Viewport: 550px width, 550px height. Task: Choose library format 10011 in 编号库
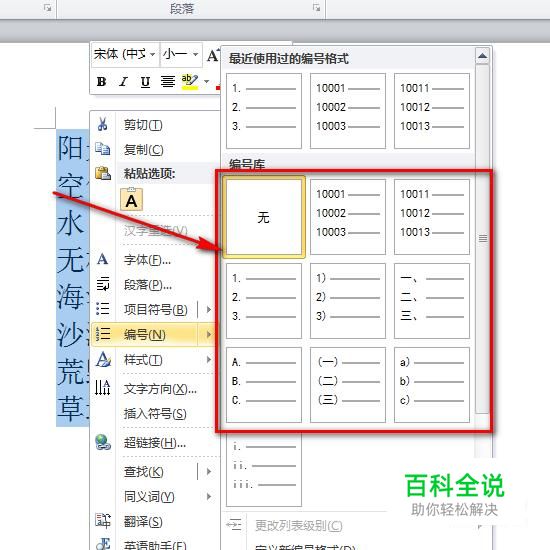point(432,217)
